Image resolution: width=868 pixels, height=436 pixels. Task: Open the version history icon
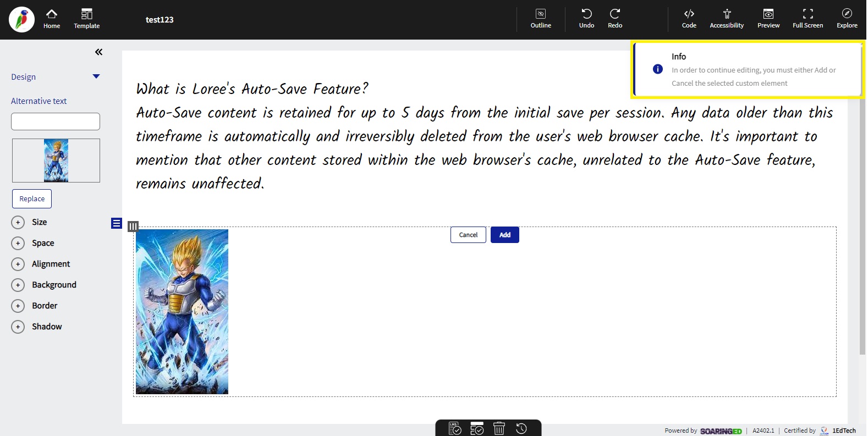[x=521, y=428]
